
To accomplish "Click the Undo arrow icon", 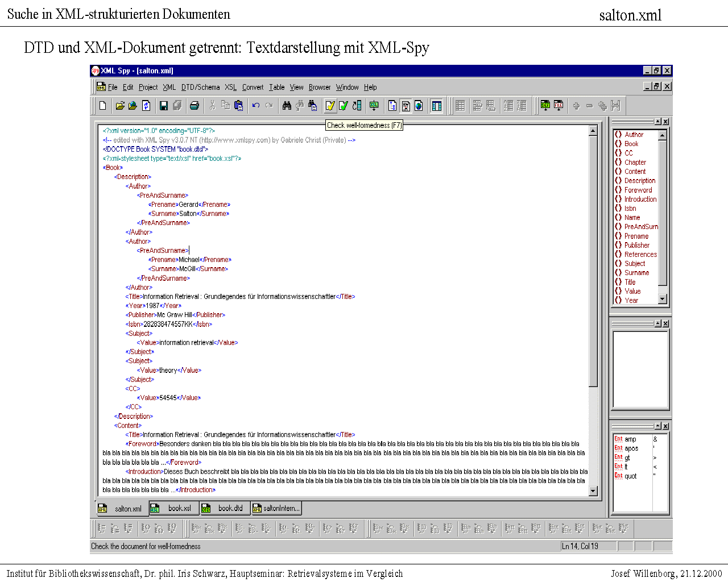I will click(256, 106).
